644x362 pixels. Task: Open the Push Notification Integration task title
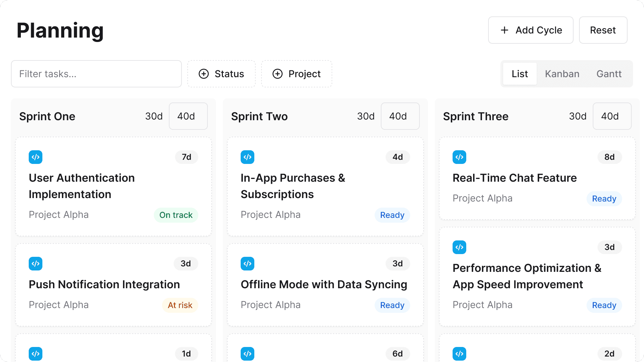click(104, 284)
